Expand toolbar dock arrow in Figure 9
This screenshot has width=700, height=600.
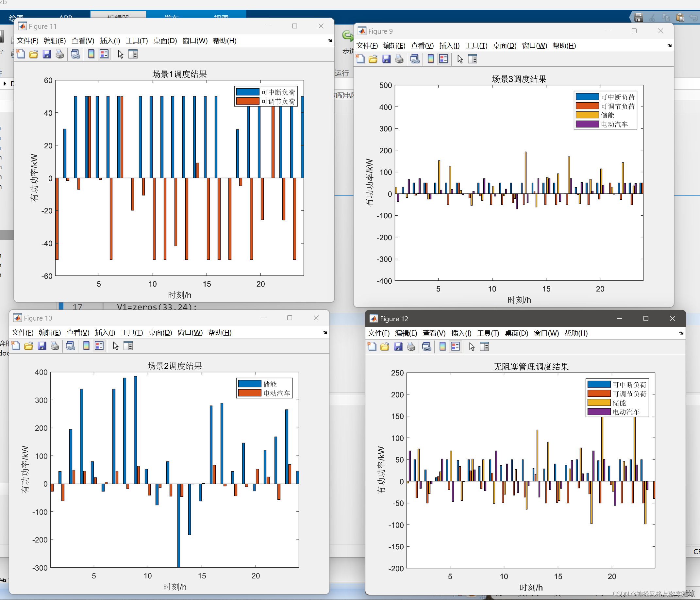pos(670,45)
